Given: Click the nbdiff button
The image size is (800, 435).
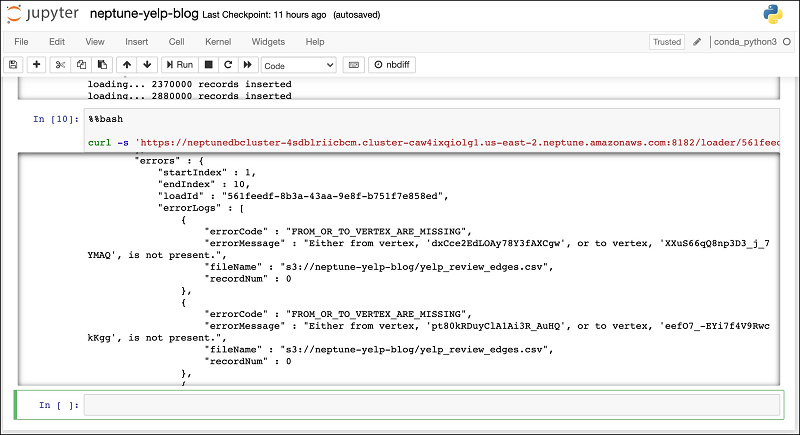Looking at the screenshot, I should pyautogui.click(x=392, y=65).
